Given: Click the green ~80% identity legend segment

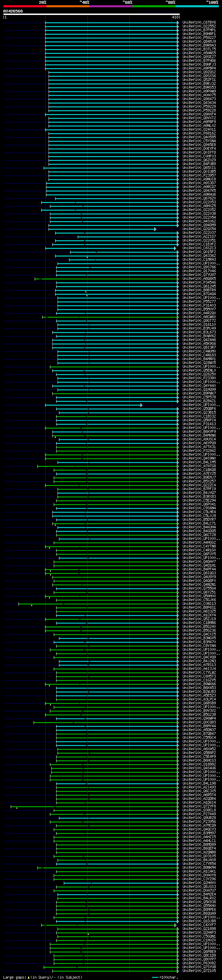Looking at the screenshot, I should click(x=154, y=6).
